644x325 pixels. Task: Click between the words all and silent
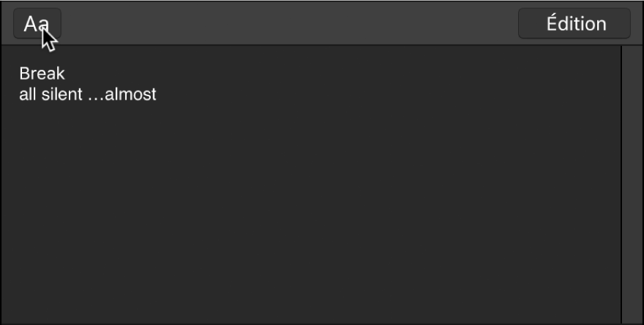(x=39, y=94)
